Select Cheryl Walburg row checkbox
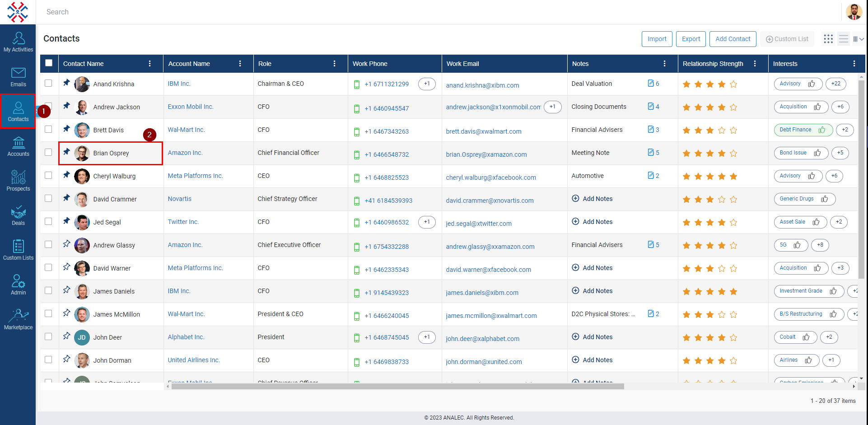Viewport: 868px width, 425px height. [x=48, y=175]
